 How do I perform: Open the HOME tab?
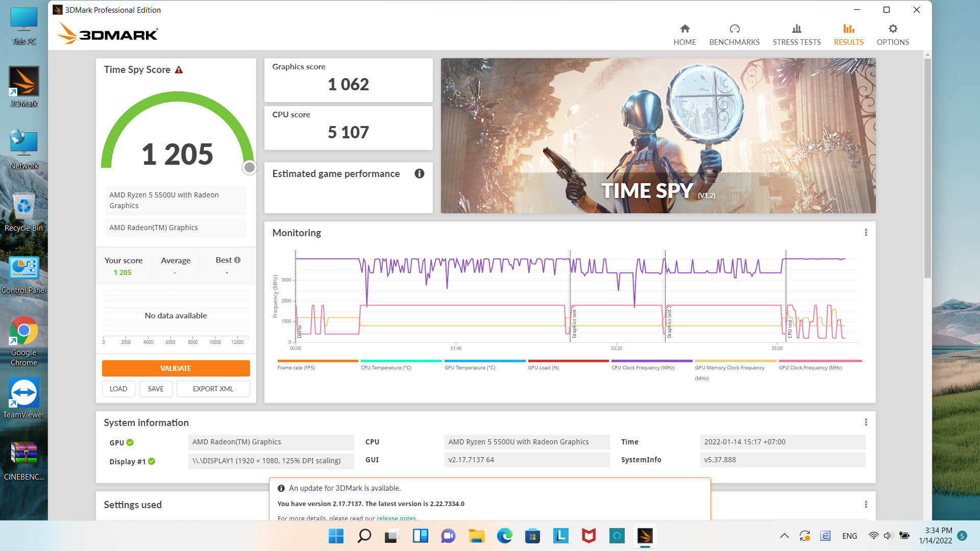pos(684,35)
